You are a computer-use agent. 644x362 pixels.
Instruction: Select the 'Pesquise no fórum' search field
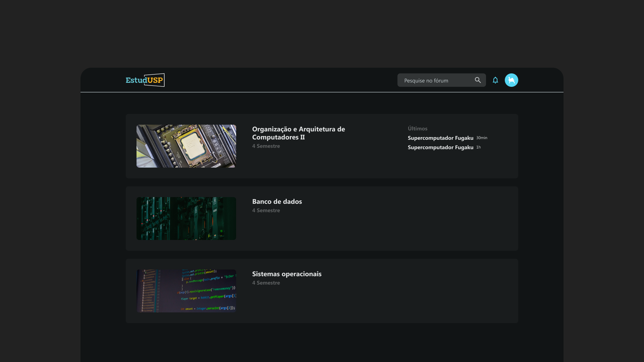click(436, 80)
